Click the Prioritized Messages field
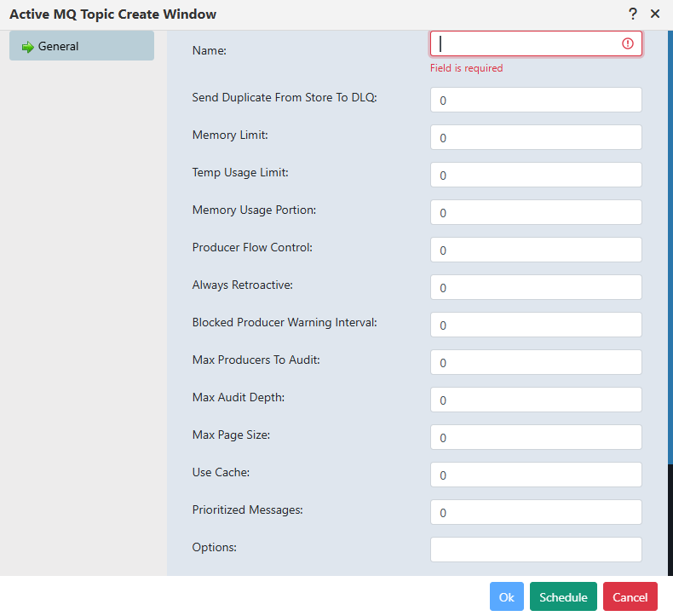The width and height of the screenshot is (673, 616). [536, 512]
